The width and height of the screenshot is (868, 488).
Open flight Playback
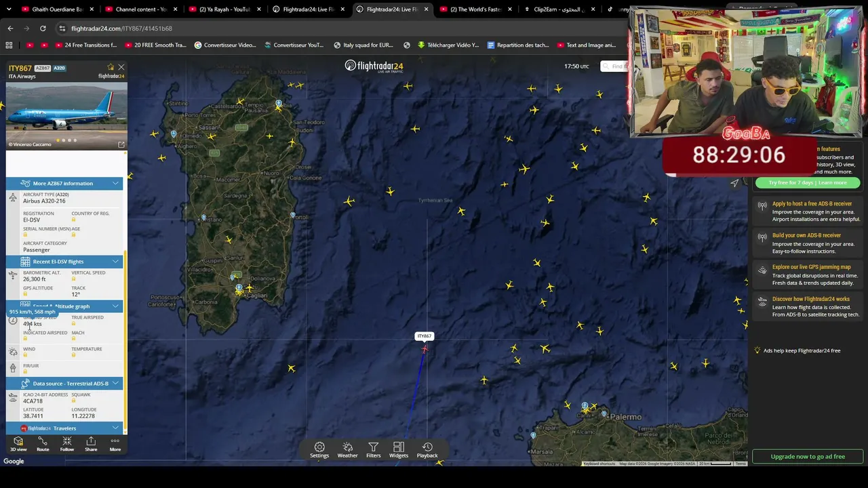[x=427, y=450]
